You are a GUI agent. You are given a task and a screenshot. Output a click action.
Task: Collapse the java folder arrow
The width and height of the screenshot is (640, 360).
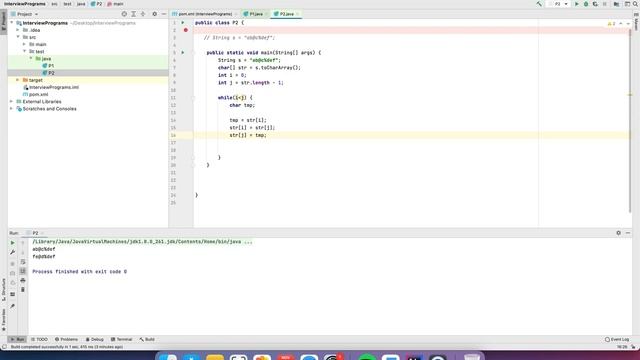point(31,58)
